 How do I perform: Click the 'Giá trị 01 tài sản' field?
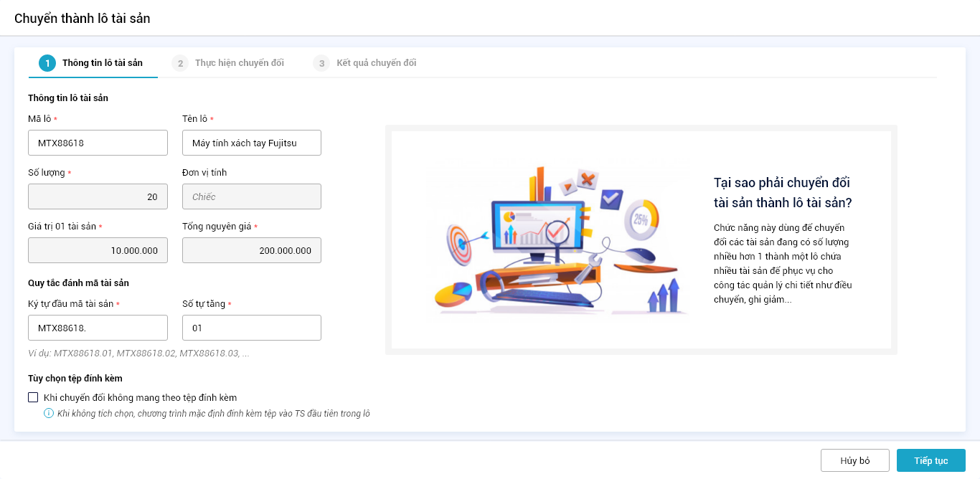[98, 250]
